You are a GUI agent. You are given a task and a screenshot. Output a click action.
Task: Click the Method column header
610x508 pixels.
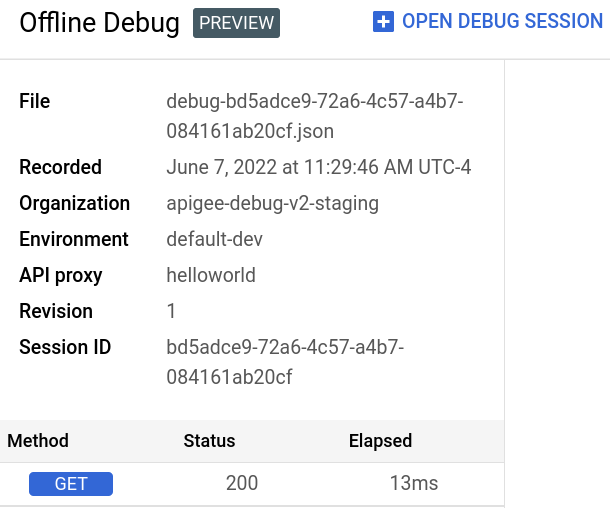coord(38,441)
